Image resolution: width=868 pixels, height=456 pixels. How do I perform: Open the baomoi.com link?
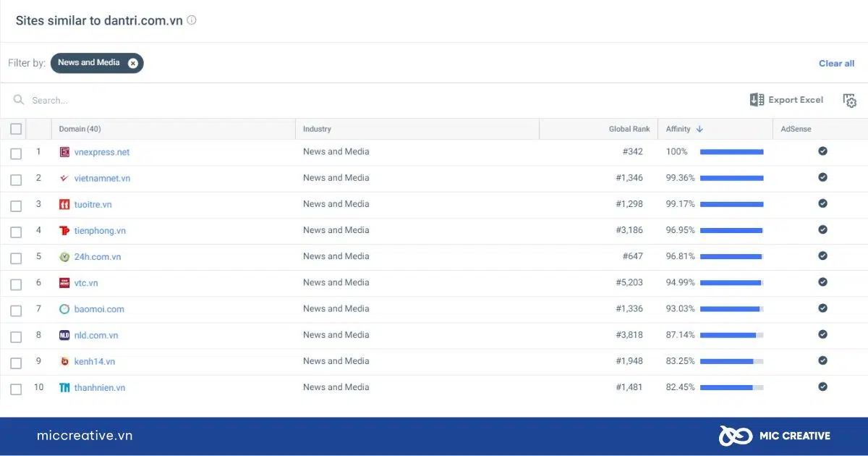[99, 309]
